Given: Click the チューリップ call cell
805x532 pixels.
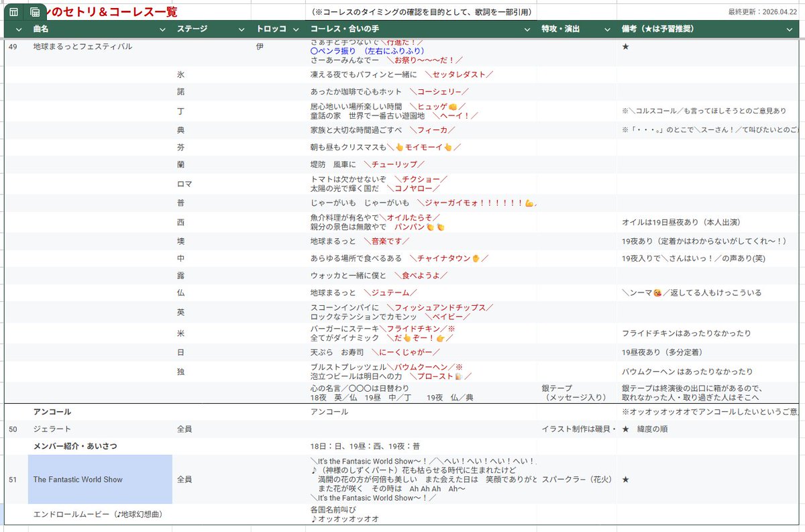Looking at the screenshot, I should [421, 164].
